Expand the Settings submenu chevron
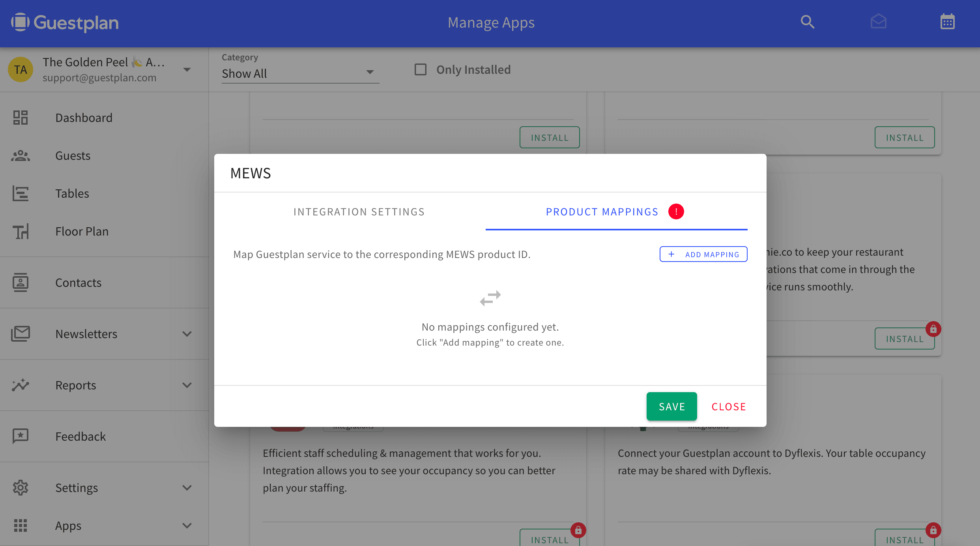The height and width of the screenshot is (546, 980). click(187, 488)
